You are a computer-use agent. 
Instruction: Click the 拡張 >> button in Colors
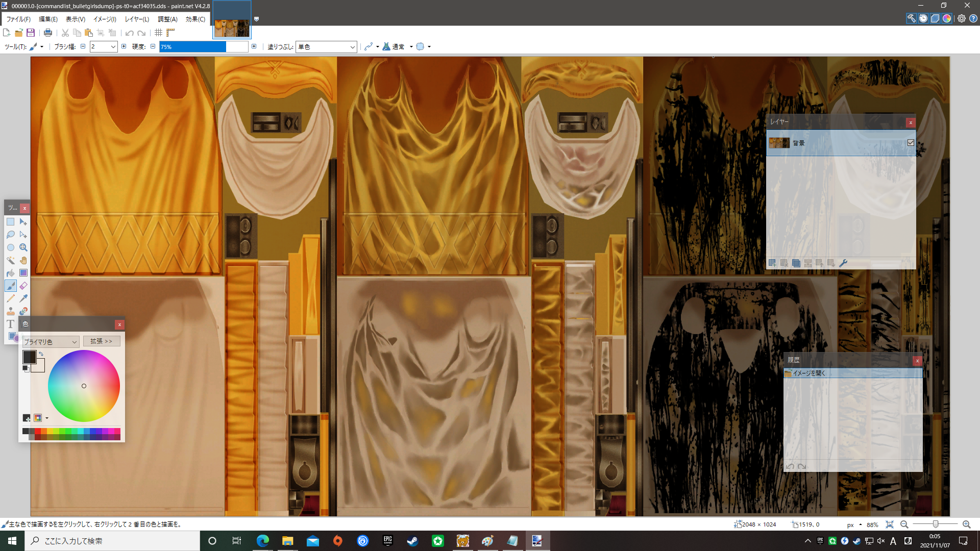click(102, 341)
